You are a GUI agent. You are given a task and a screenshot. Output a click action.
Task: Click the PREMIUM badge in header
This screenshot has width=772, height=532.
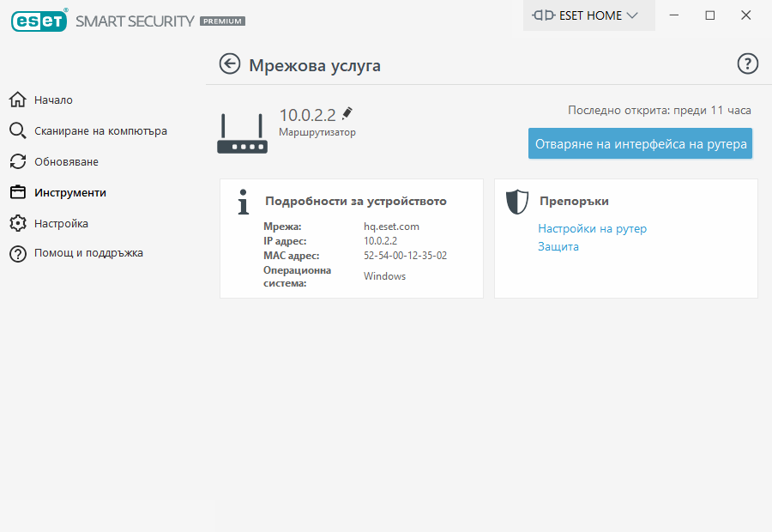click(222, 21)
